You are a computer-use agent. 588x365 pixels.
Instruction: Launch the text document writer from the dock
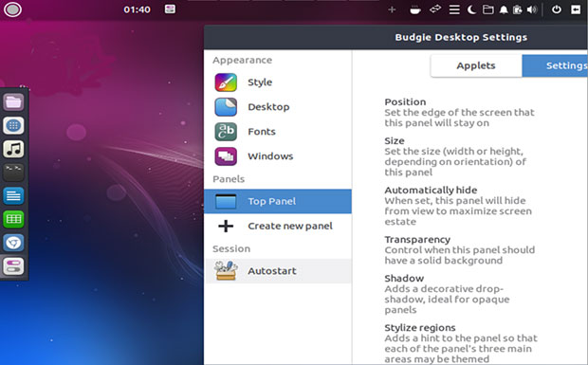pyautogui.click(x=13, y=195)
